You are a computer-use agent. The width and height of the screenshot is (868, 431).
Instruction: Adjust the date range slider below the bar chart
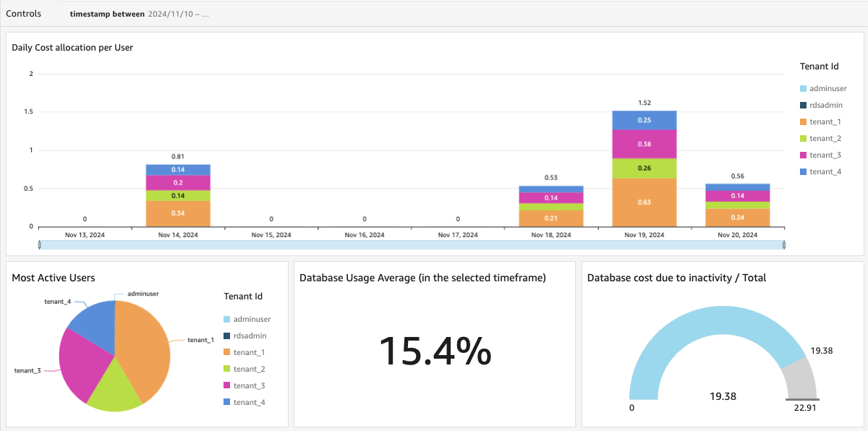[411, 244]
